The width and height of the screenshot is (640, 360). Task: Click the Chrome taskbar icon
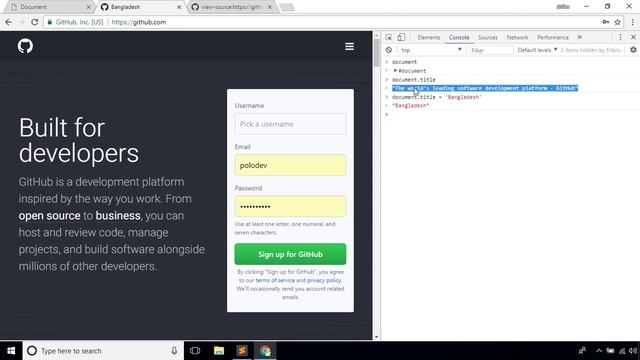[x=265, y=351]
